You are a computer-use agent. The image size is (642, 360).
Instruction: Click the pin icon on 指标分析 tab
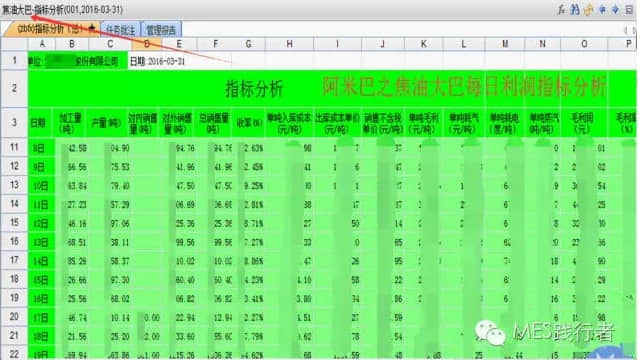coord(92,29)
